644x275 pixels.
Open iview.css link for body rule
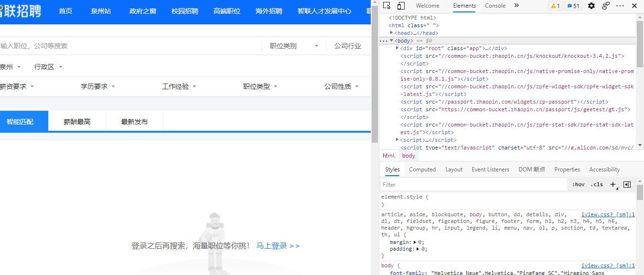(x=608, y=265)
